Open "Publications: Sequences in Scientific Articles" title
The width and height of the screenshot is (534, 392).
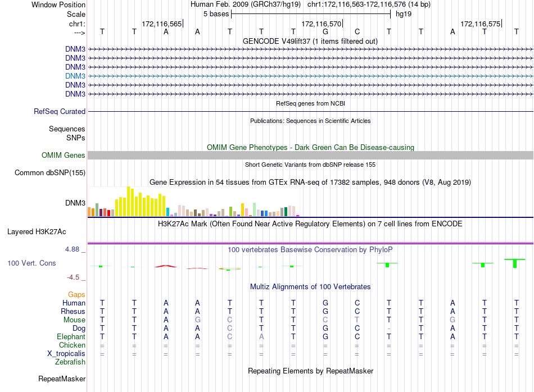tap(310, 121)
